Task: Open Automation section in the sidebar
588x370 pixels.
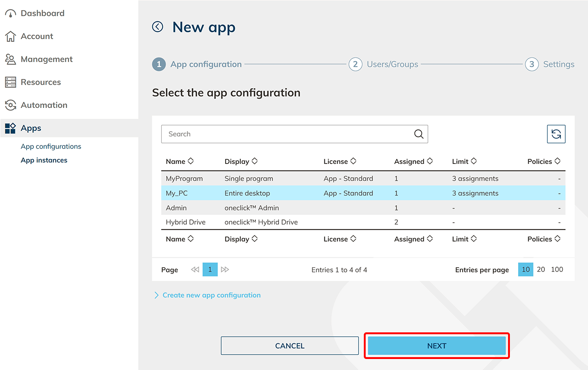Action: (x=44, y=105)
